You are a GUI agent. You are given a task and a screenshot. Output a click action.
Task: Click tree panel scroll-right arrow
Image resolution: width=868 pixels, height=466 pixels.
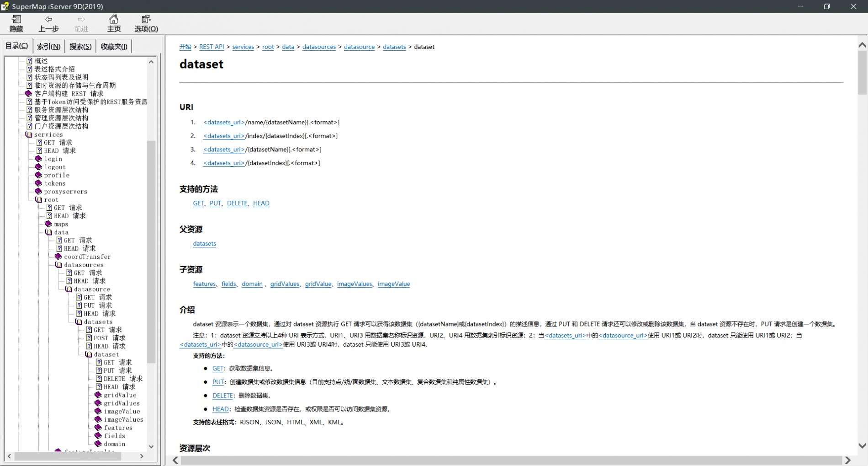(x=142, y=456)
